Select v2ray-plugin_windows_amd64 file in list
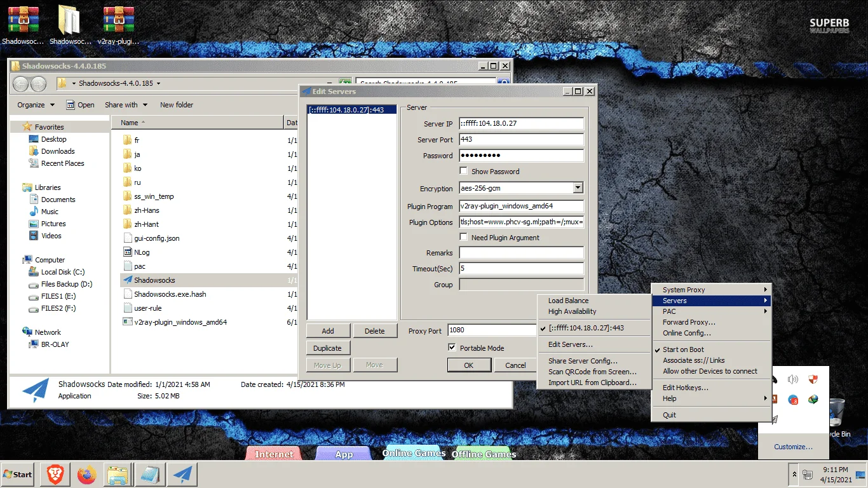 (180, 322)
